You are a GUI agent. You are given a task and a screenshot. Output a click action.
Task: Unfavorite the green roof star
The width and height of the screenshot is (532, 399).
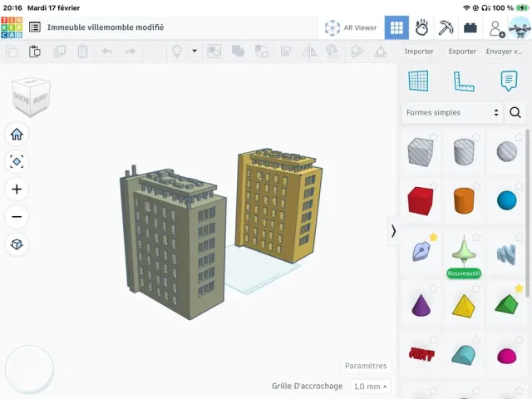(519, 288)
